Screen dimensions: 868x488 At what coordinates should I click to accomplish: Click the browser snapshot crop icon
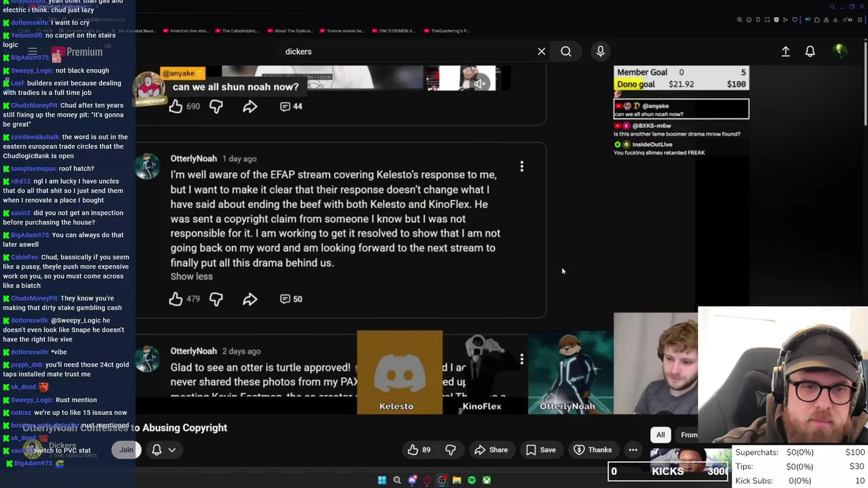tap(767, 20)
